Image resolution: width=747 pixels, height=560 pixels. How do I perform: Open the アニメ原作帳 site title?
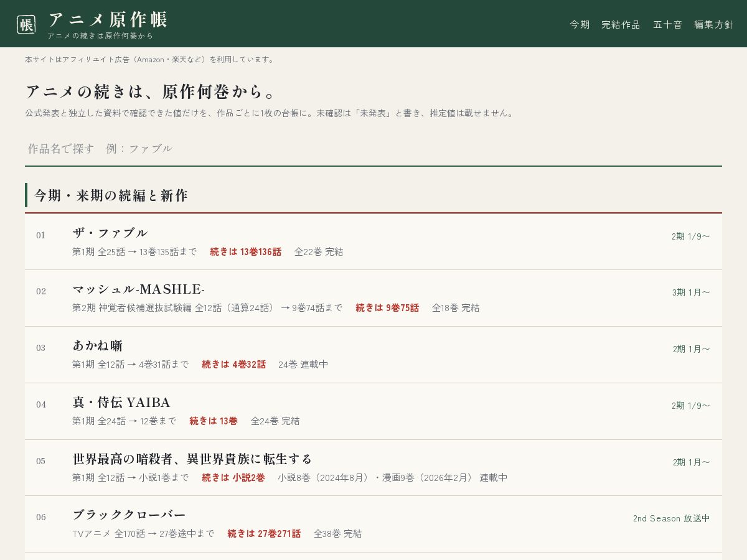click(108, 19)
